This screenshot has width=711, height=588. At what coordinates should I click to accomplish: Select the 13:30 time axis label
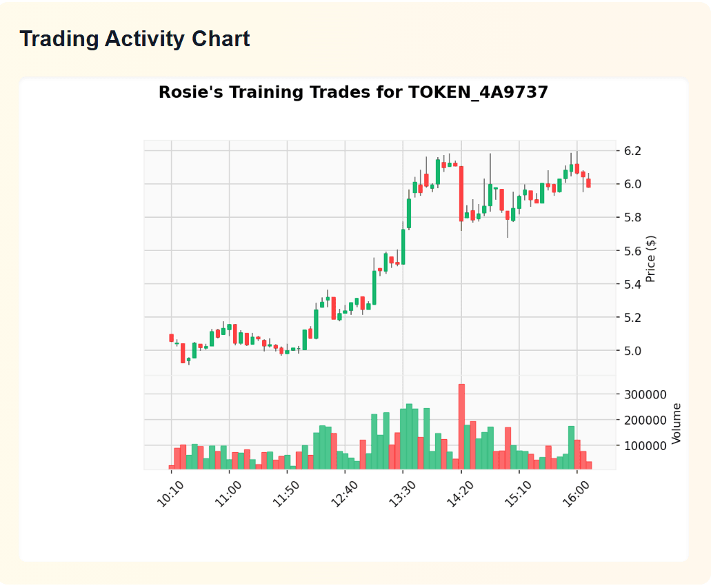402,494
